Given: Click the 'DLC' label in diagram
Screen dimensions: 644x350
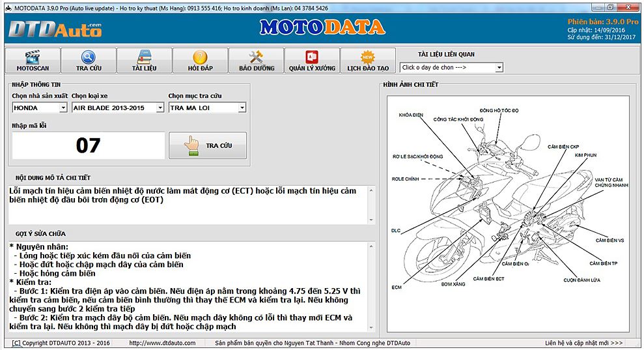Looking at the screenshot, I should click(395, 231).
